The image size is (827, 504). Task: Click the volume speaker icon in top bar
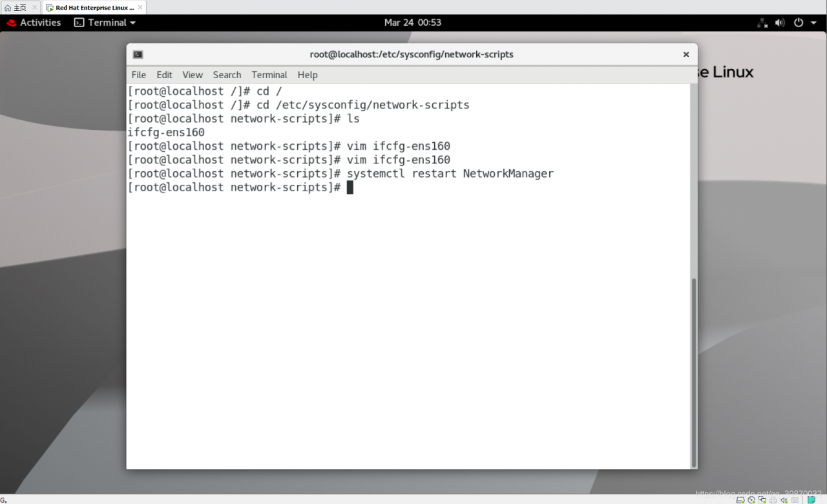click(x=780, y=23)
